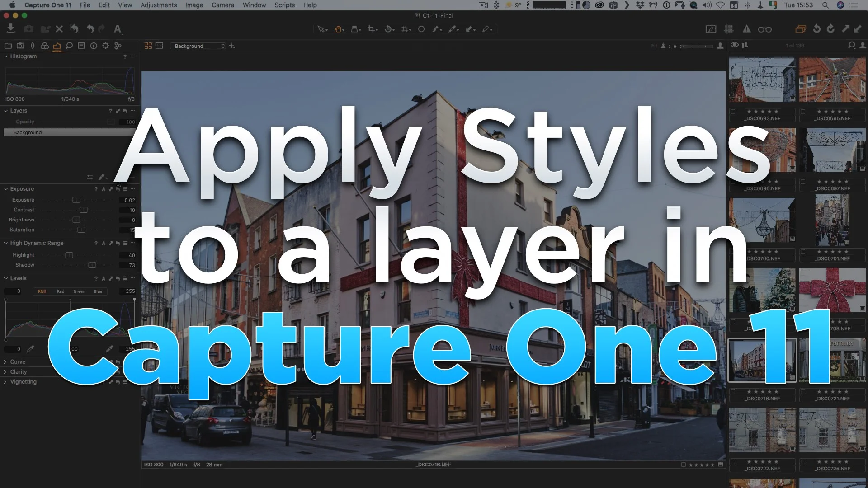Open the Lens tool tab
This screenshot has height=488, width=868.
point(33,46)
